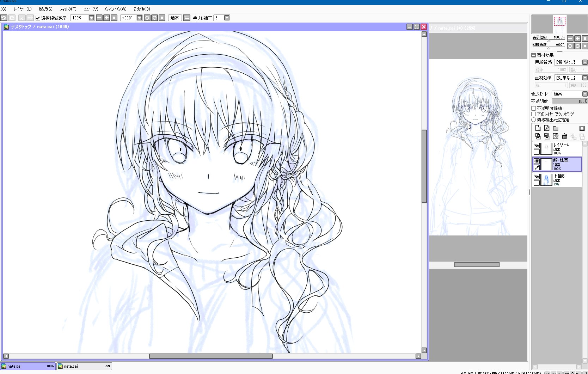Transfer layer down icon
This screenshot has width=588, height=374.
538,136
